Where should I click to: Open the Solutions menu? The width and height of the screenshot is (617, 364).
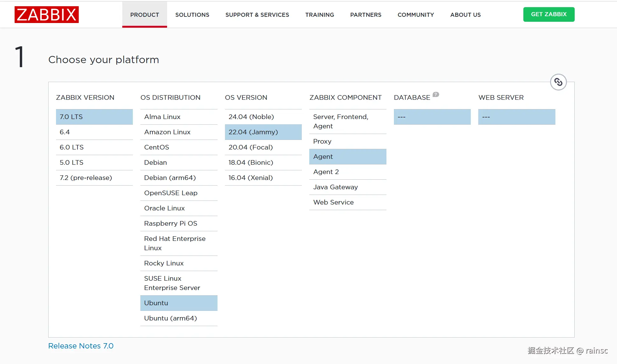tap(192, 15)
